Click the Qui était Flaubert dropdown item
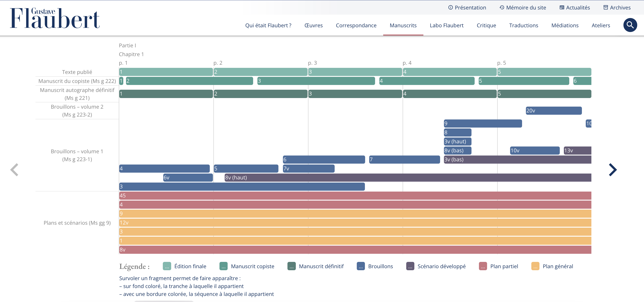The image size is (644, 302). 267,25
